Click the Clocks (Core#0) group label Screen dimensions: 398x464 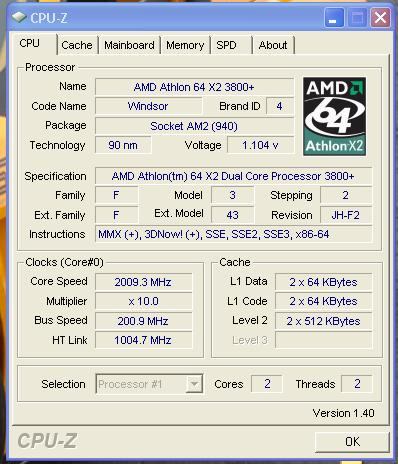coord(64,262)
